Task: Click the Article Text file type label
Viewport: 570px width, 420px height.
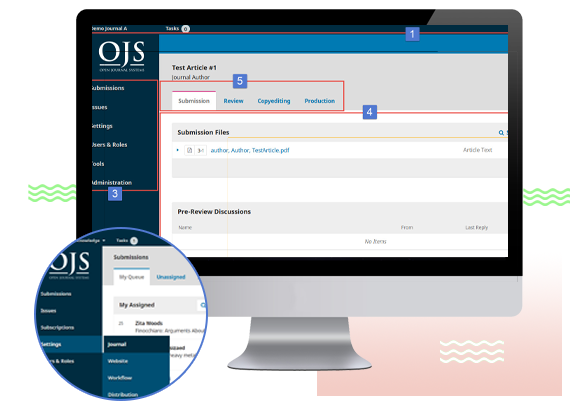Action: click(477, 150)
